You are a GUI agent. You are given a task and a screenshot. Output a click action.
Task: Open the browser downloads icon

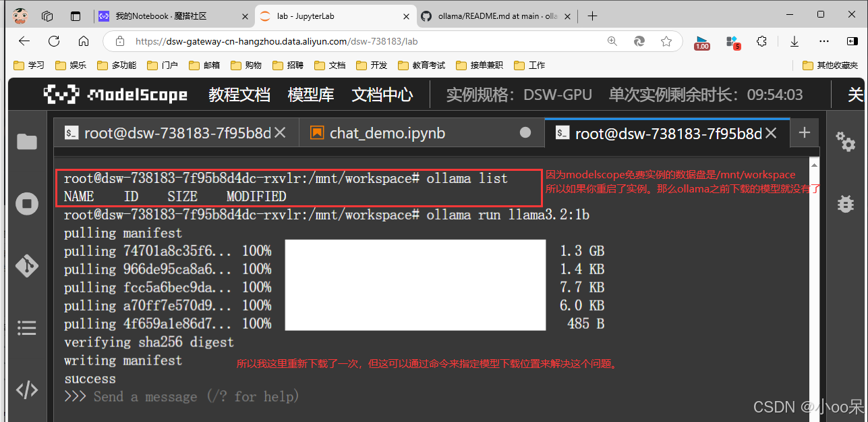tap(794, 41)
